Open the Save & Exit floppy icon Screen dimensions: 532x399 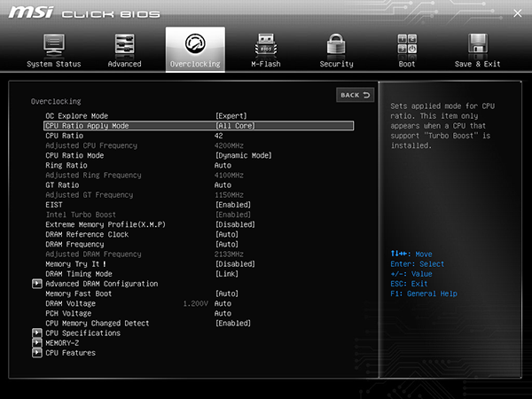478,44
